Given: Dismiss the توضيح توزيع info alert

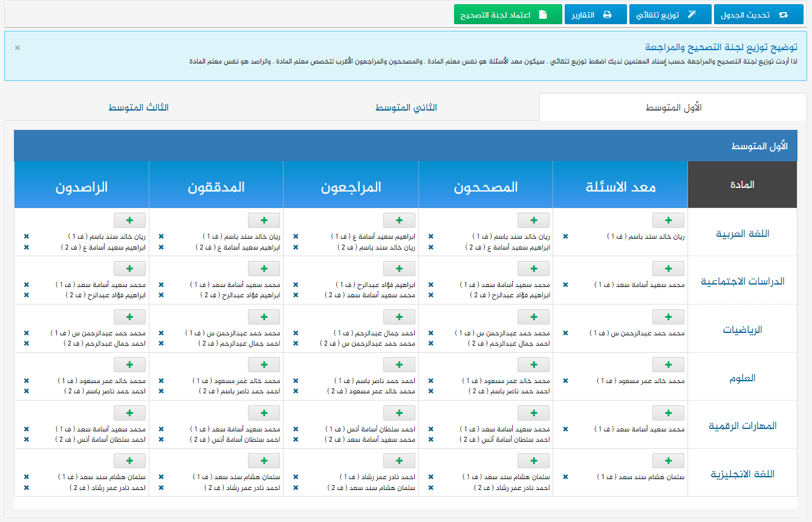Looking at the screenshot, I should tap(18, 48).
